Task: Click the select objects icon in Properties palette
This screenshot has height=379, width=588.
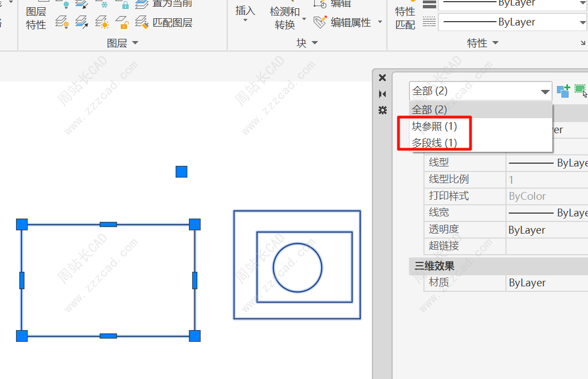Action: pos(580,90)
